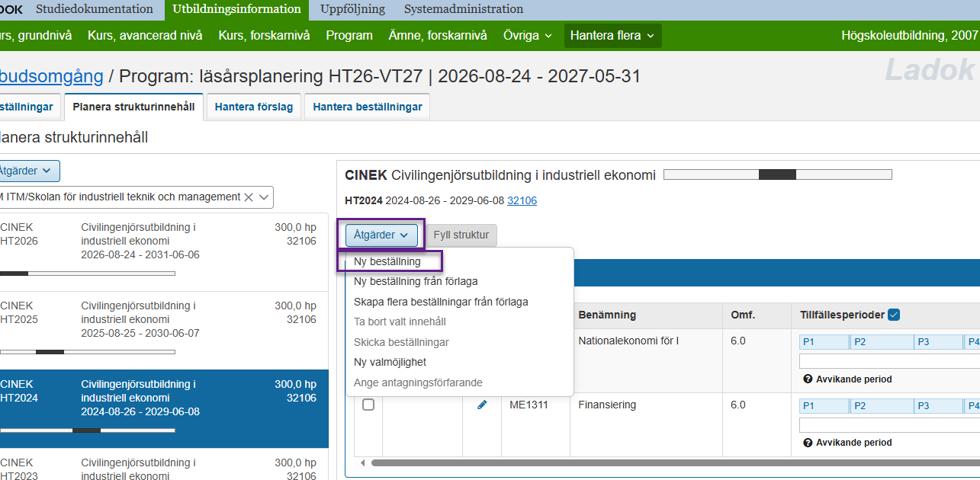Clear the ITM organisation filter with X
This screenshot has width=980, height=480.
pos(248,197)
